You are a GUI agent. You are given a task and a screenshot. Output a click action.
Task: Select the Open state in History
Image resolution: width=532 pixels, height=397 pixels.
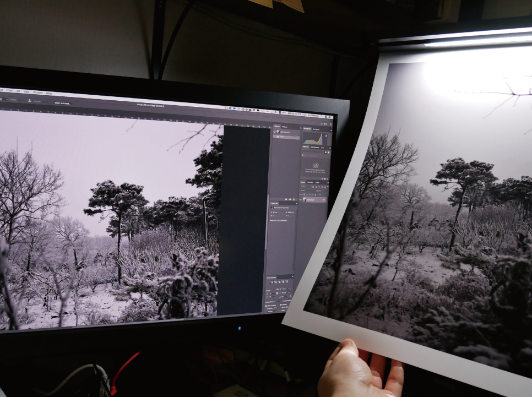coord(286,137)
